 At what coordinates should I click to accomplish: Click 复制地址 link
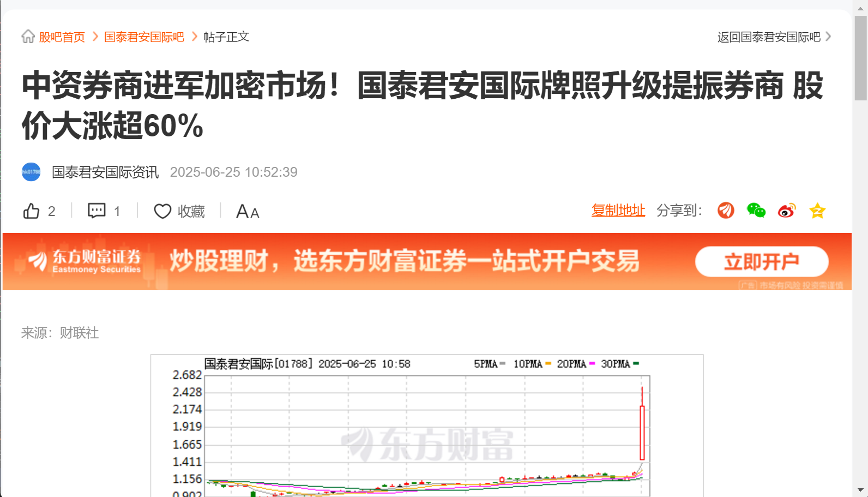click(x=618, y=211)
